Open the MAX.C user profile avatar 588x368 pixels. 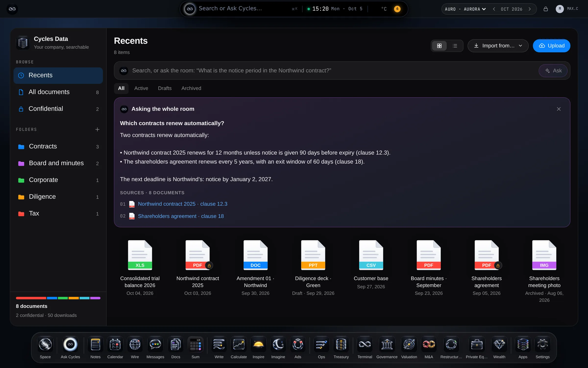(560, 9)
